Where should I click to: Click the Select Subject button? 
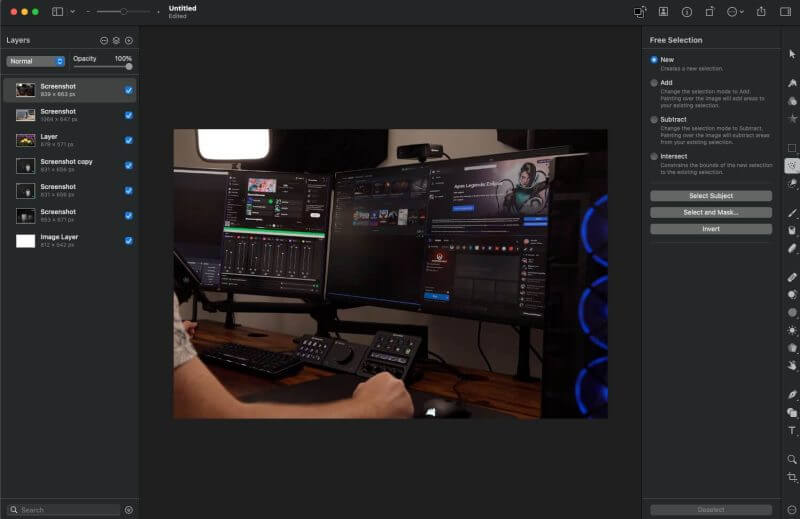pyautogui.click(x=711, y=196)
